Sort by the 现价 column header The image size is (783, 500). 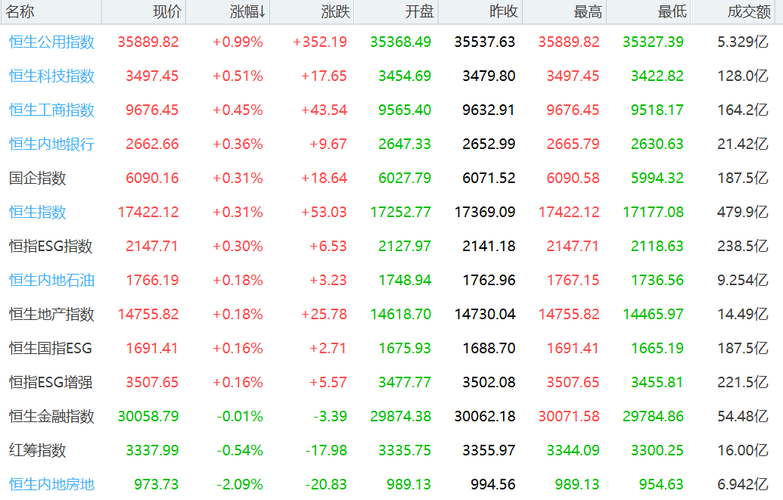pos(144,11)
